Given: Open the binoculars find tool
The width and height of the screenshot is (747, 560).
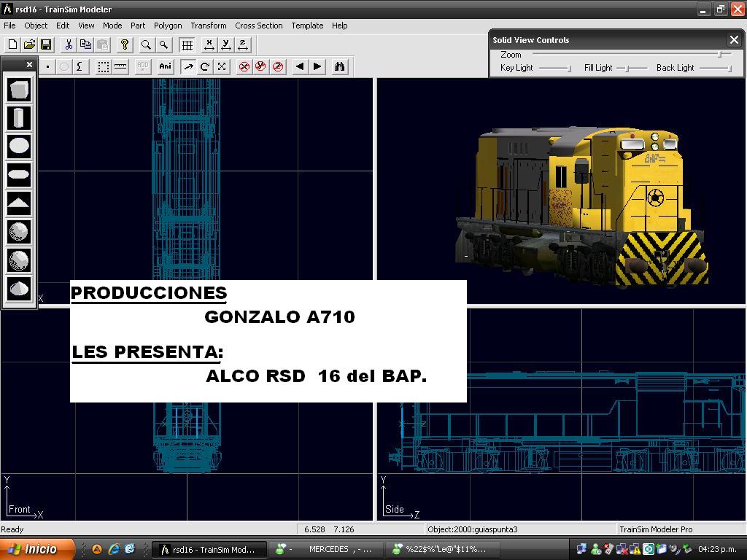Looking at the screenshot, I should click(x=339, y=66).
